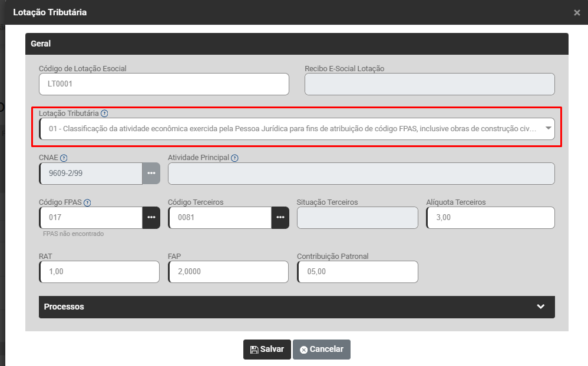Image resolution: width=588 pixels, height=366 pixels.
Task: Focus the Código FPAS field with 017
Action: point(91,218)
